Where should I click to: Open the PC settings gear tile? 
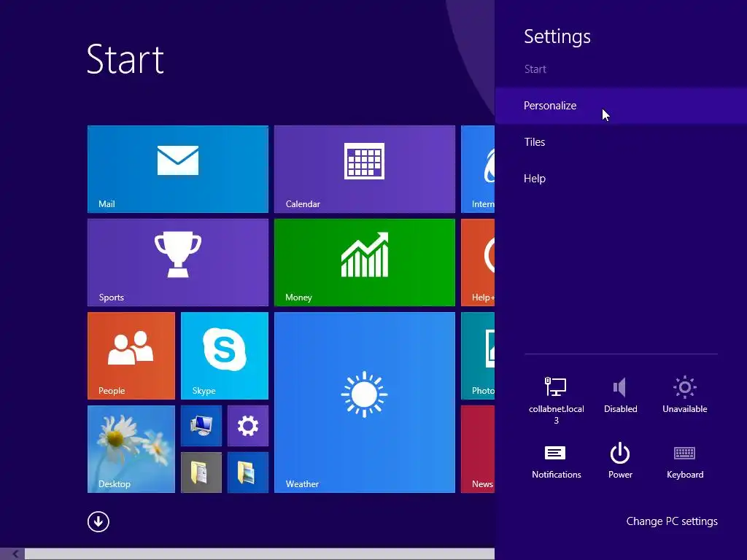point(248,426)
